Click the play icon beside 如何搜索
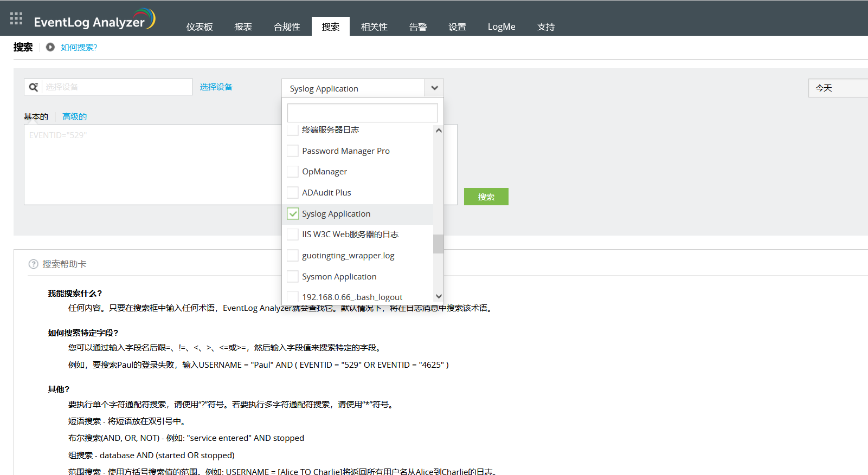Viewport: 868px width, 475px height. tap(50, 47)
